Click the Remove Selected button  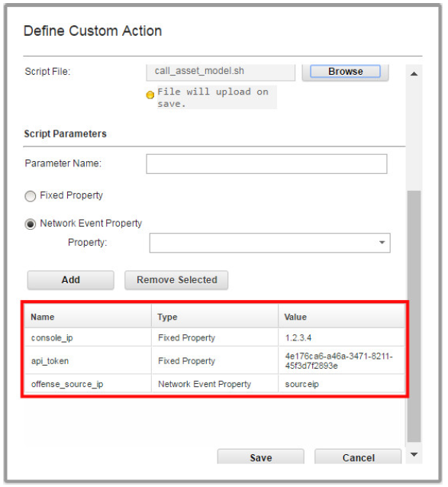coord(176,280)
